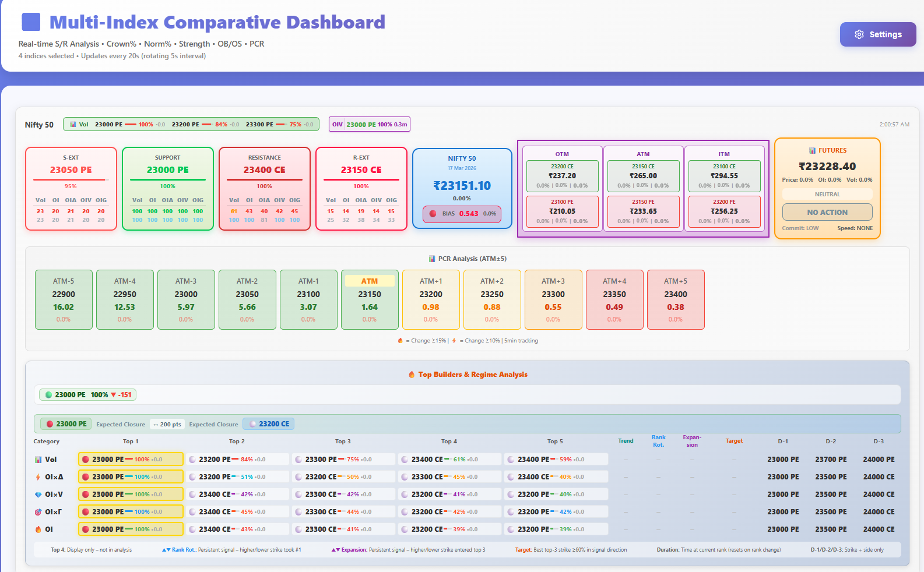This screenshot has height=572, width=924.
Task: Click the Futures bar chart icon
Action: point(812,150)
